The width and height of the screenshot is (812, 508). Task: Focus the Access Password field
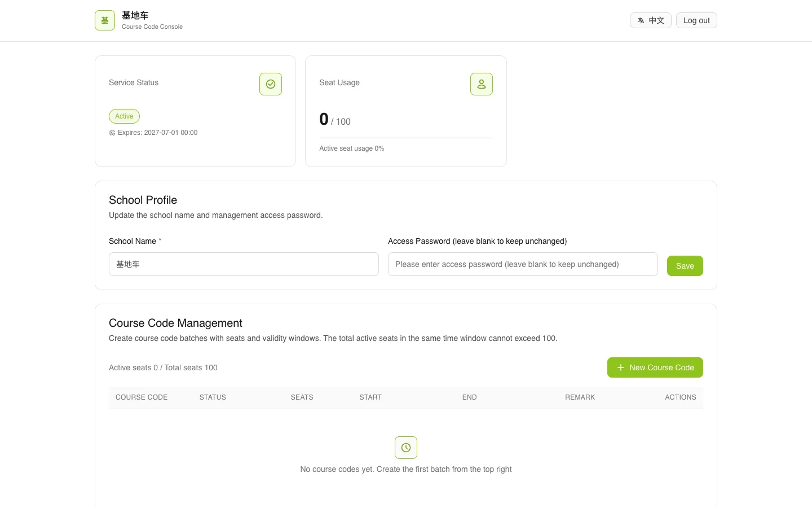(x=523, y=264)
